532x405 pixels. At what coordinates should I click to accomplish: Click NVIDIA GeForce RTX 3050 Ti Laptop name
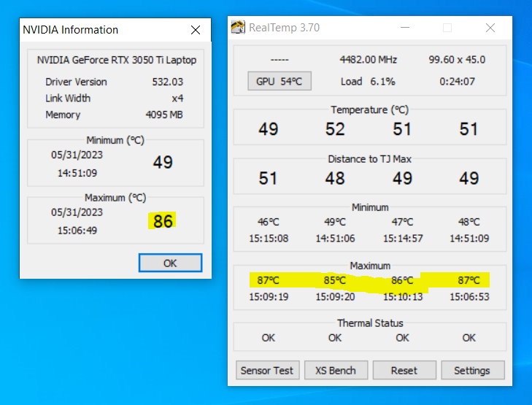(116, 60)
